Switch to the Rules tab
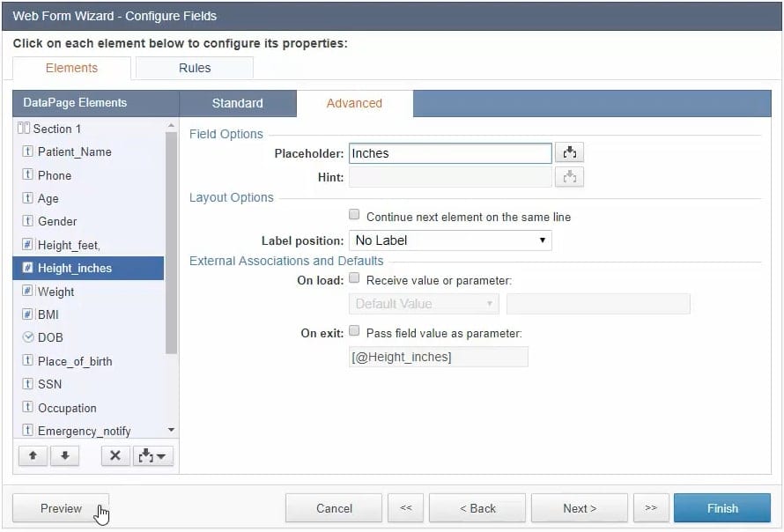Image resolution: width=784 pixels, height=532 pixels. point(195,68)
